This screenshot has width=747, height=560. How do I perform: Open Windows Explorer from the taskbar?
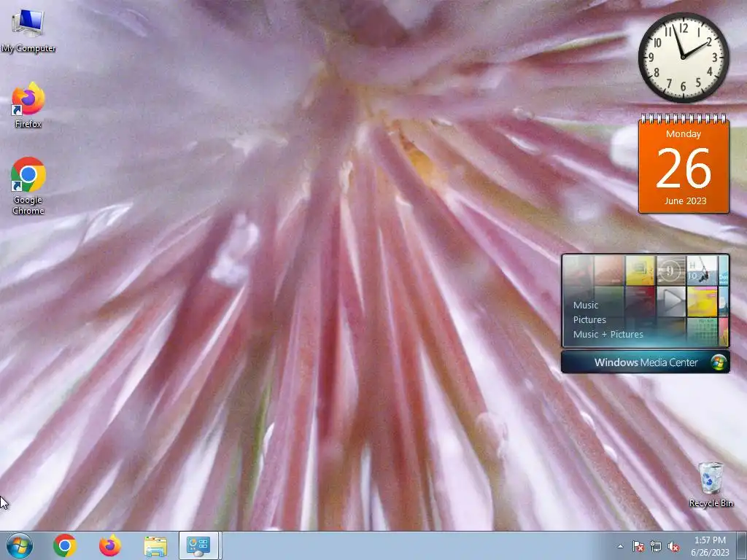(155, 546)
